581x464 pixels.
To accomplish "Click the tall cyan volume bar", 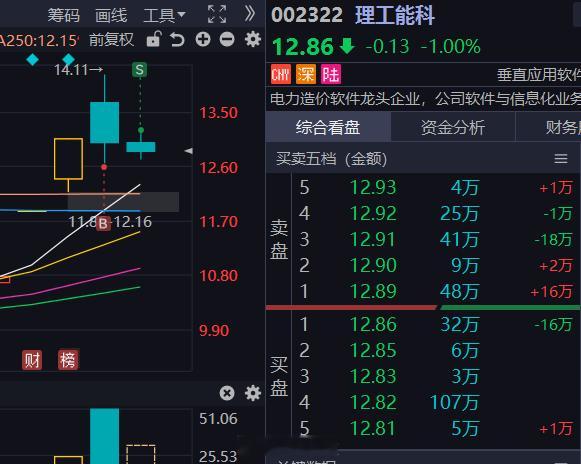I will 104,436.
